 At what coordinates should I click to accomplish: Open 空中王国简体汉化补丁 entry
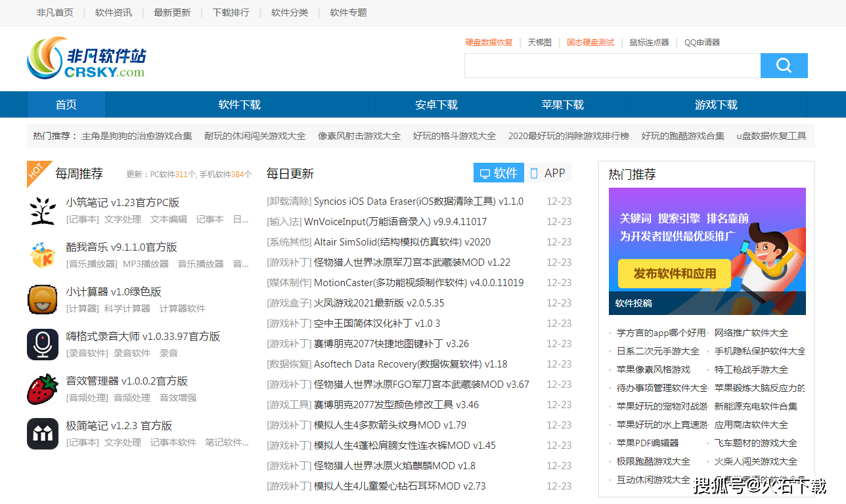tap(377, 324)
